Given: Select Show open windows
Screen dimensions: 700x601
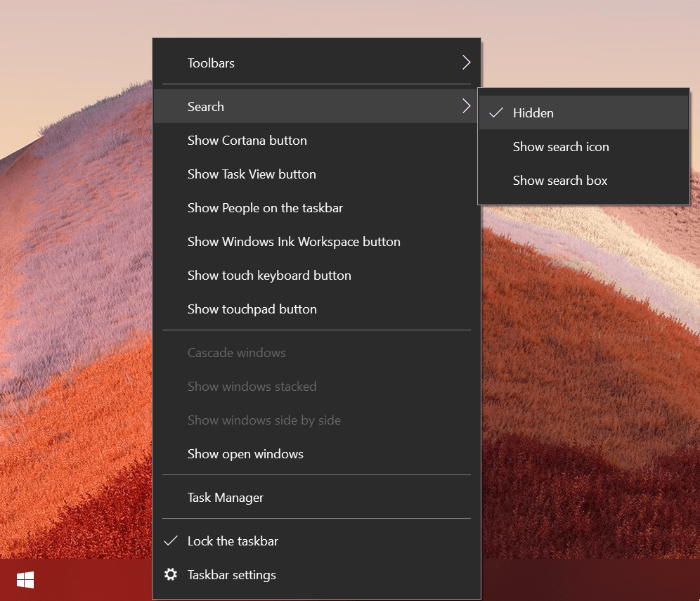Looking at the screenshot, I should click(245, 454).
